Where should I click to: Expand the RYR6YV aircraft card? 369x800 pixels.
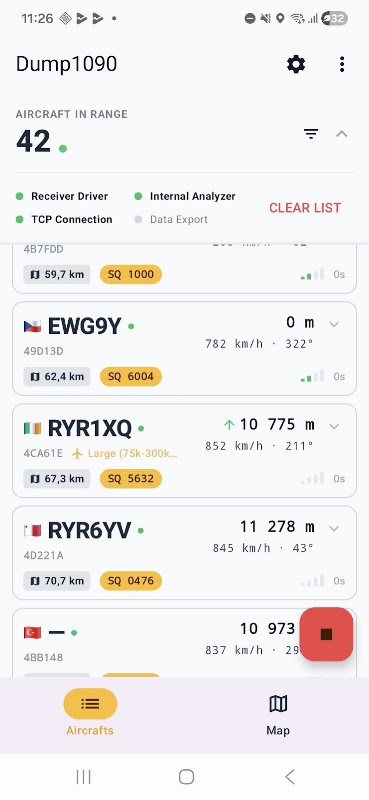tap(334, 528)
